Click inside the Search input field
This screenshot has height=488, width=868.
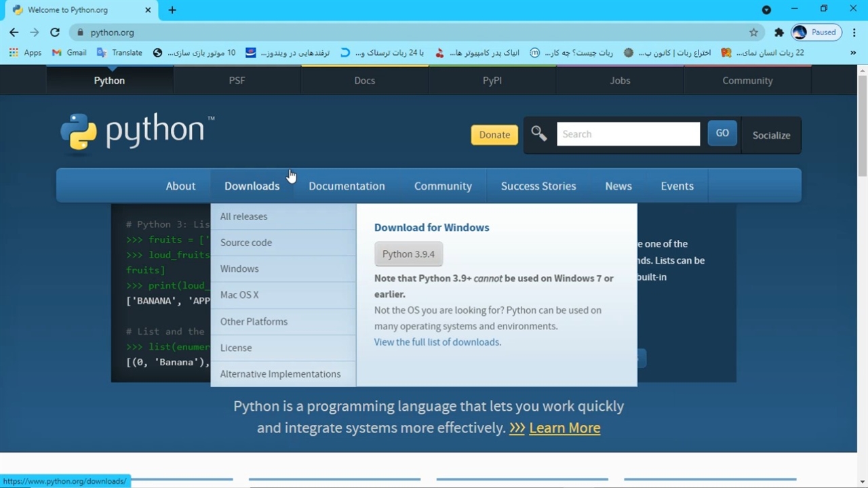click(x=628, y=134)
